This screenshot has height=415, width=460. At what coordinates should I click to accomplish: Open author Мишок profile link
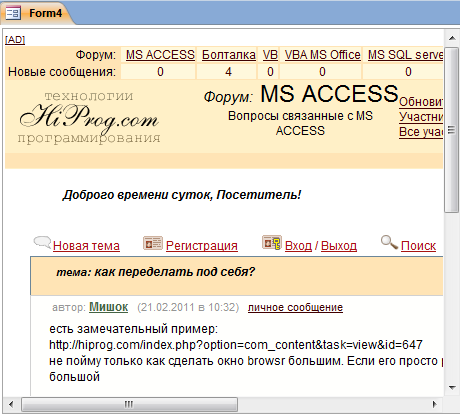pyautogui.click(x=108, y=307)
